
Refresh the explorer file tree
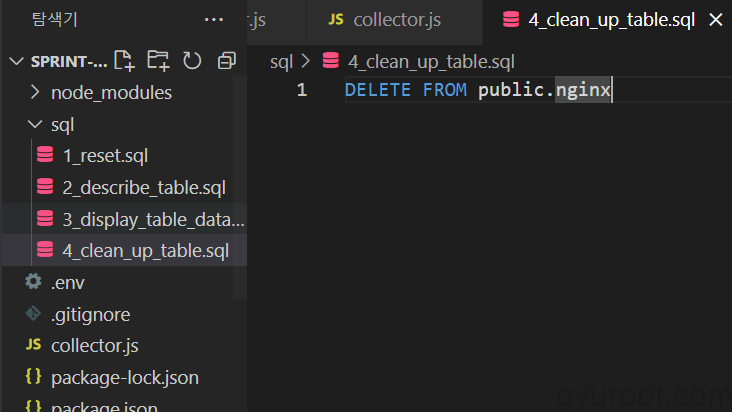[x=192, y=61]
